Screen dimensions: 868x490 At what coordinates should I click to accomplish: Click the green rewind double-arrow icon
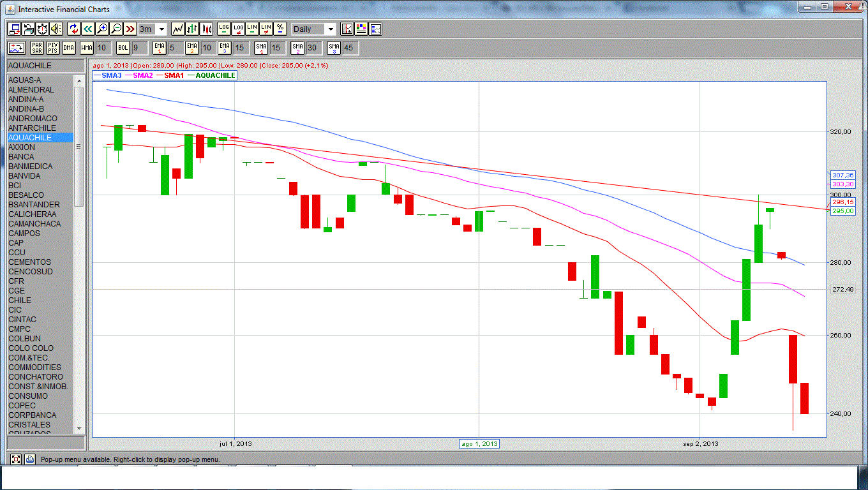pyautogui.click(x=88, y=29)
